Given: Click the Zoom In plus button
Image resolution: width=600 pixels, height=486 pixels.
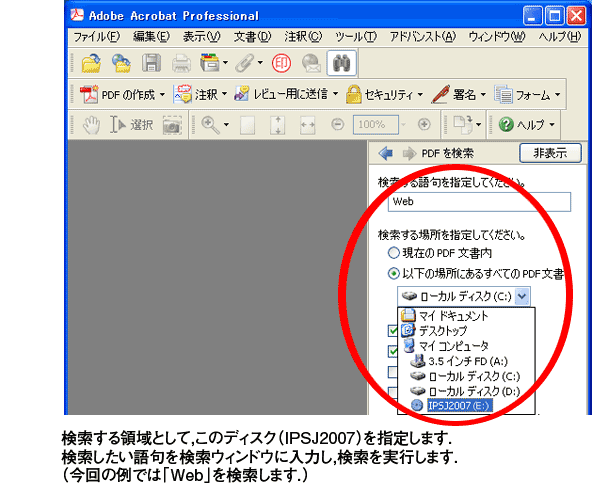Looking at the screenshot, I should [424, 124].
